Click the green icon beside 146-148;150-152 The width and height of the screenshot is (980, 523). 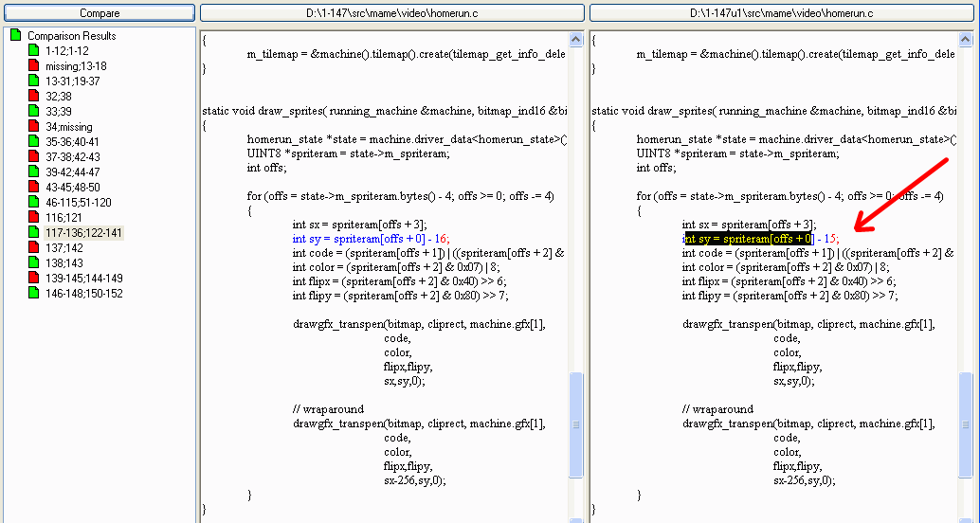tap(35, 294)
